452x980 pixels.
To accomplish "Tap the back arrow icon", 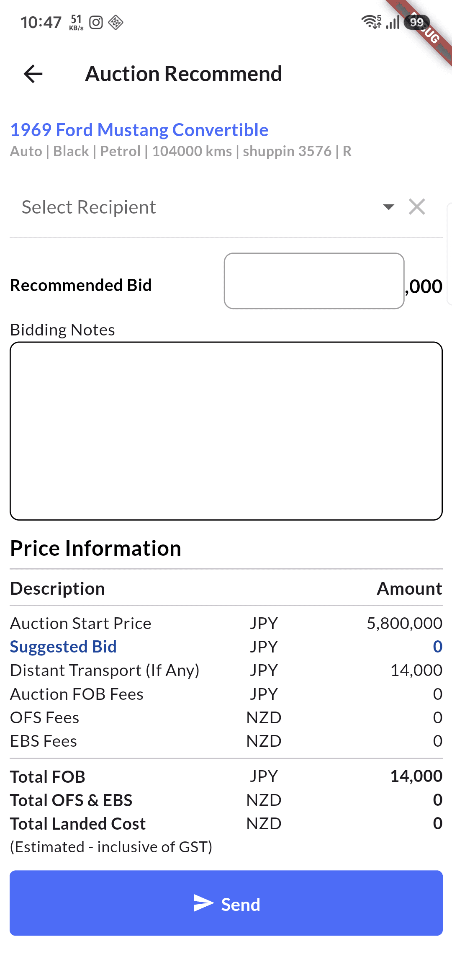I will click(x=33, y=74).
